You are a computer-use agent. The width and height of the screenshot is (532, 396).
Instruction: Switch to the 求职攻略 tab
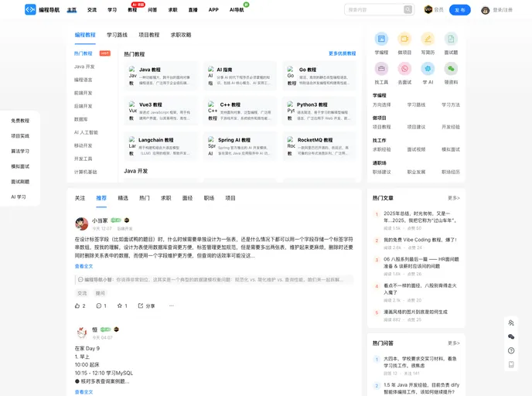[x=181, y=35]
